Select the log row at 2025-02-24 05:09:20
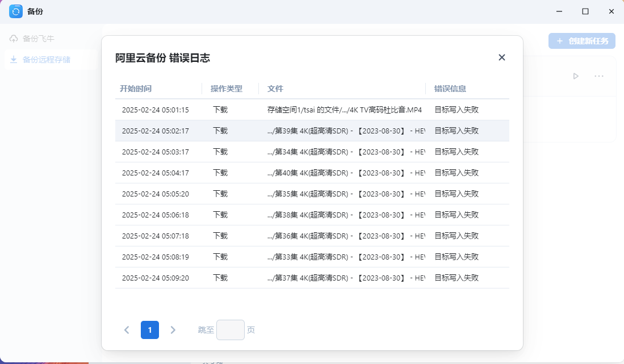Image resolution: width=624 pixels, height=364 pixels. [x=312, y=278]
